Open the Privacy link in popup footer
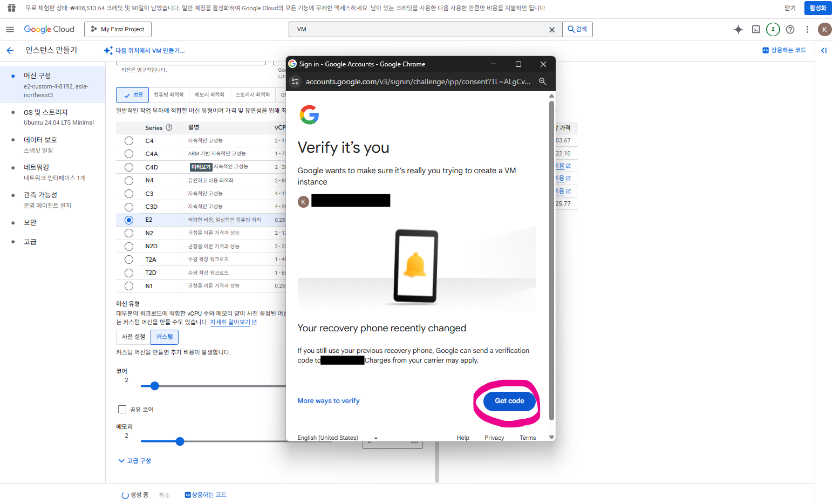 494,438
